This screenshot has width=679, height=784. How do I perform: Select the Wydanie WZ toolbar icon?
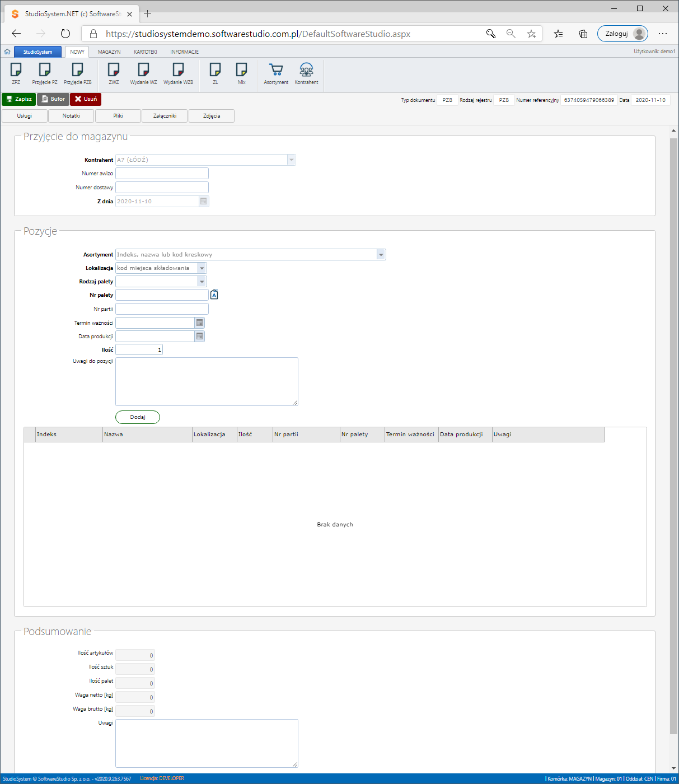[143, 70]
